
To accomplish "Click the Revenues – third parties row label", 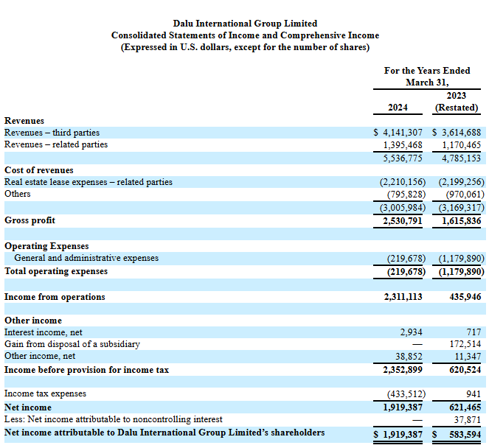I will 52,133.
